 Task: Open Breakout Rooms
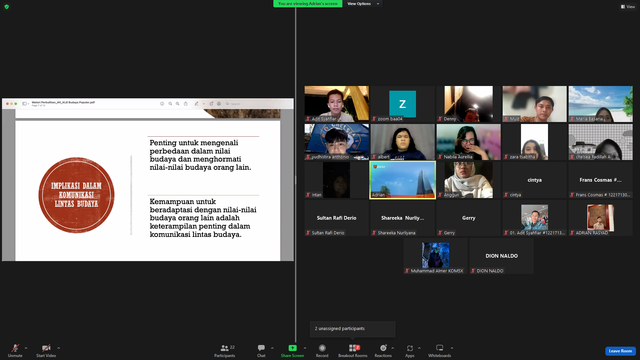[353, 350]
